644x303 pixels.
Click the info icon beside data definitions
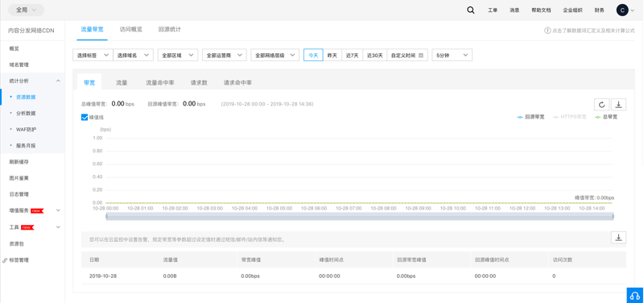click(547, 31)
